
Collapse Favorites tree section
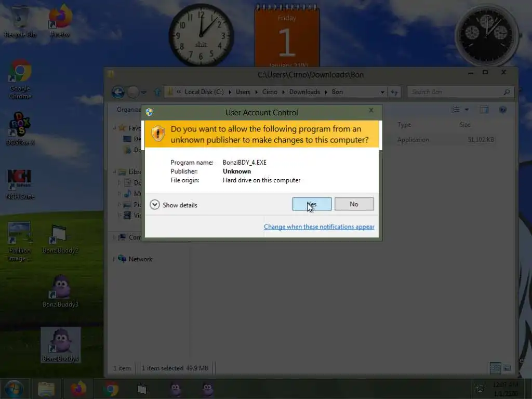coord(114,128)
